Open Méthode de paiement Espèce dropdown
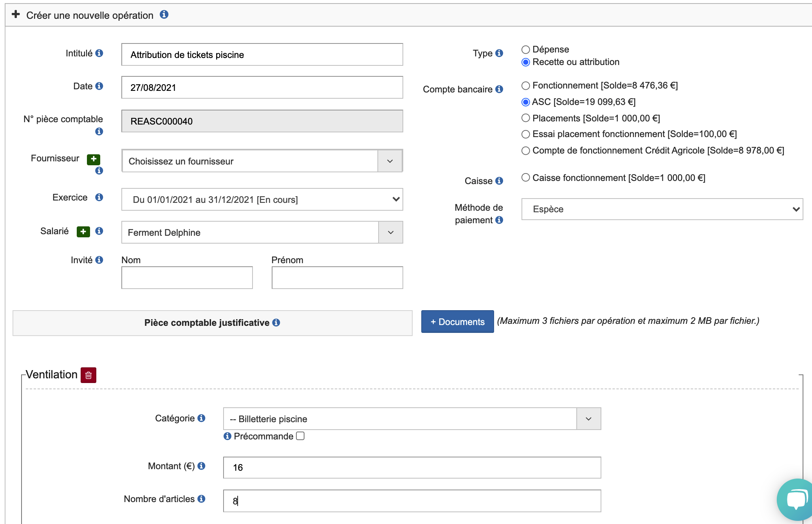812x524 pixels. (662, 209)
